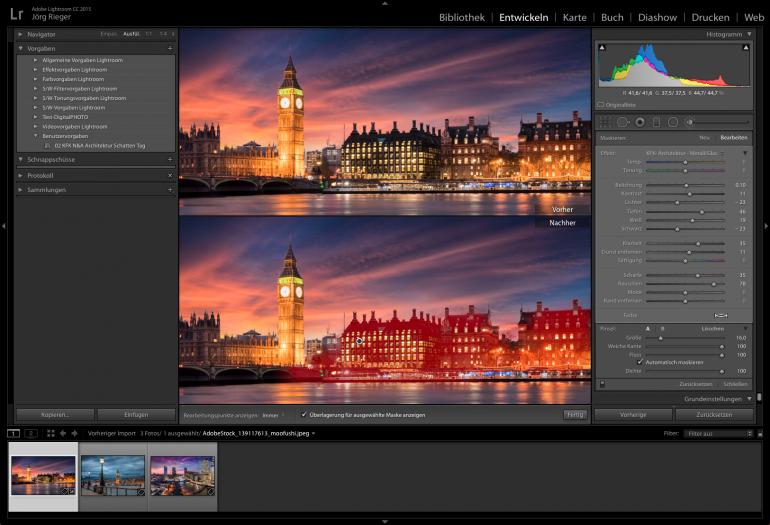This screenshot has width=770, height=525.
Task: Click the plus icon on Vorgaben panel
Action: 170,49
